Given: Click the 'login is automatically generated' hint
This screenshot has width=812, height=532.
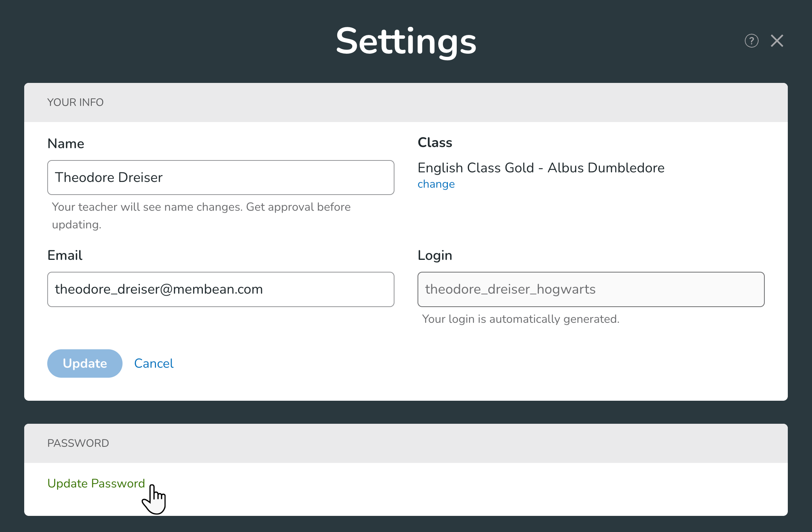Looking at the screenshot, I should (x=520, y=319).
